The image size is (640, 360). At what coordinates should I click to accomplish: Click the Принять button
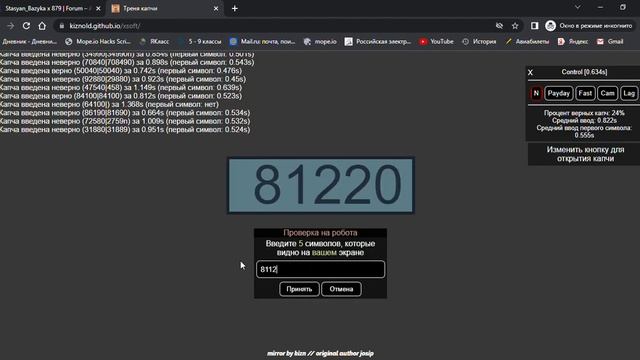(x=299, y=289)
